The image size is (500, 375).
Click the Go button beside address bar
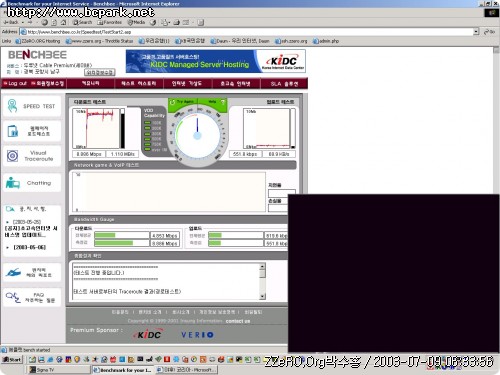coord(489,32)
